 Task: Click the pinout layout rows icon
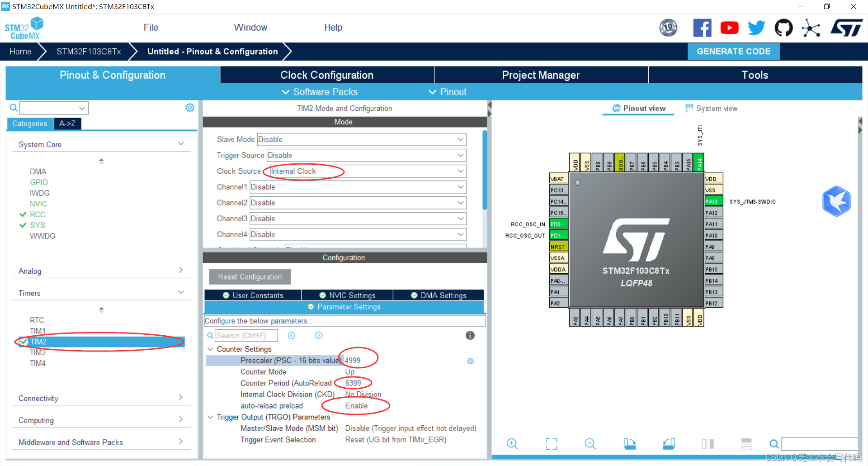[746, 444]
